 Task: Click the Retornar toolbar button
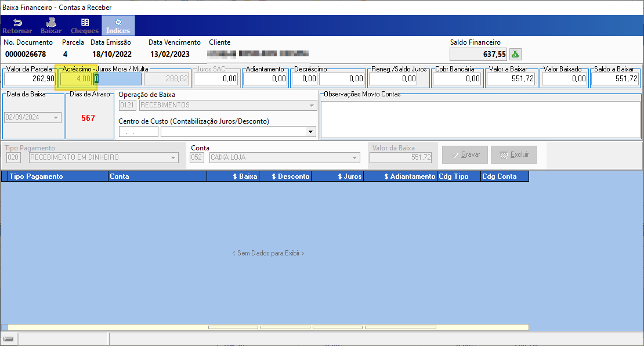click(17, 26)
